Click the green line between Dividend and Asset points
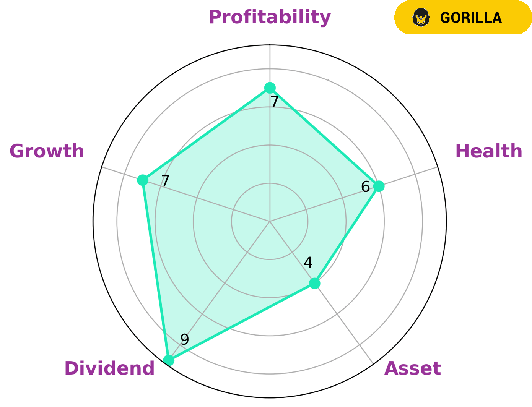 click(x=241, y=322)
